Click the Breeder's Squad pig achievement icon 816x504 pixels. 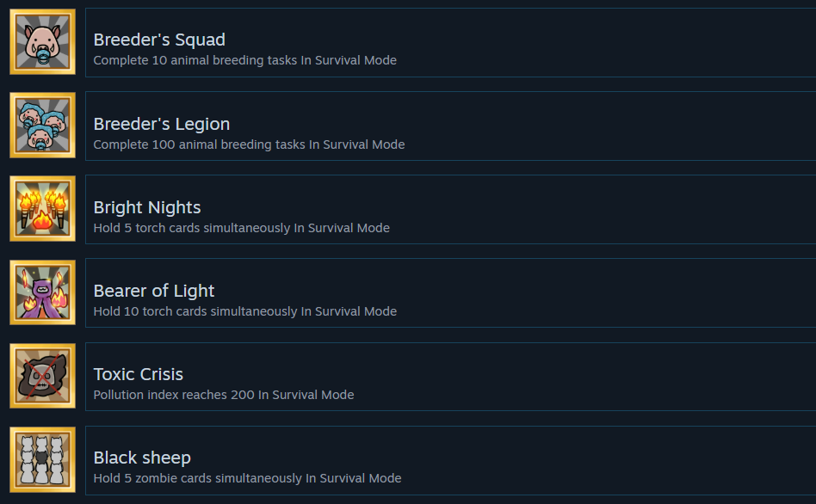[42, 41]
